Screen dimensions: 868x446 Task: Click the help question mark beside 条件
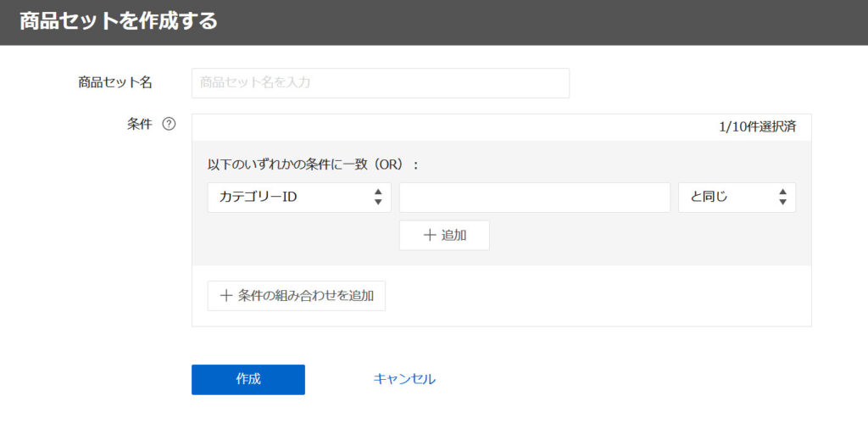click(169, 124)
